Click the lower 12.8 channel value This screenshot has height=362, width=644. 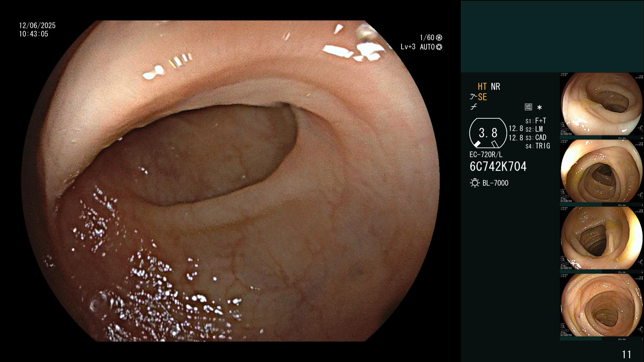click(x=516, y=138)
